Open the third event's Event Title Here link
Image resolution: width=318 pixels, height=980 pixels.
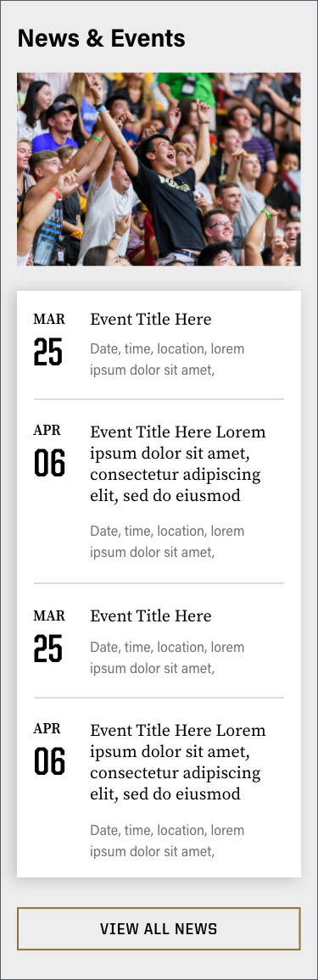pos(151,616)
